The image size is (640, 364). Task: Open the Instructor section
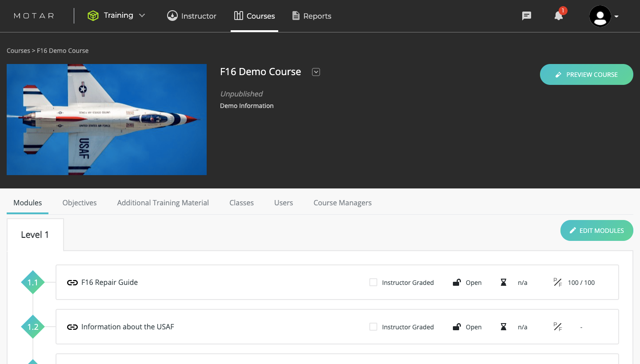point(192,16)
